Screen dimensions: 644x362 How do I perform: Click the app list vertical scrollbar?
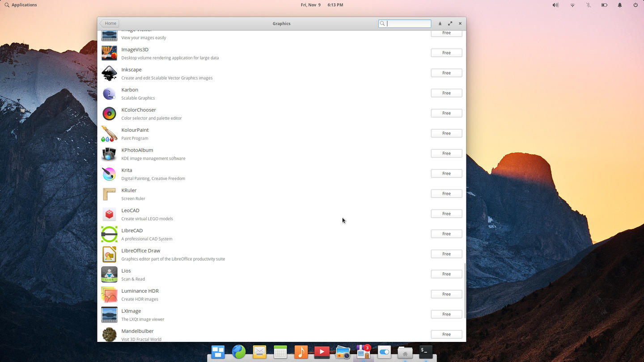point(465,290)
